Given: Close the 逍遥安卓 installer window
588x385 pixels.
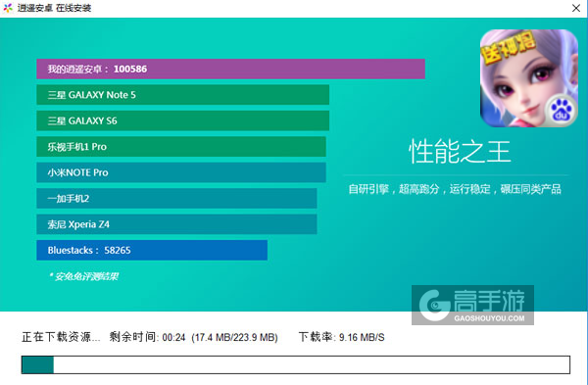Looking at the screenshot, I should pyautogui.click(x=576, y=8).
